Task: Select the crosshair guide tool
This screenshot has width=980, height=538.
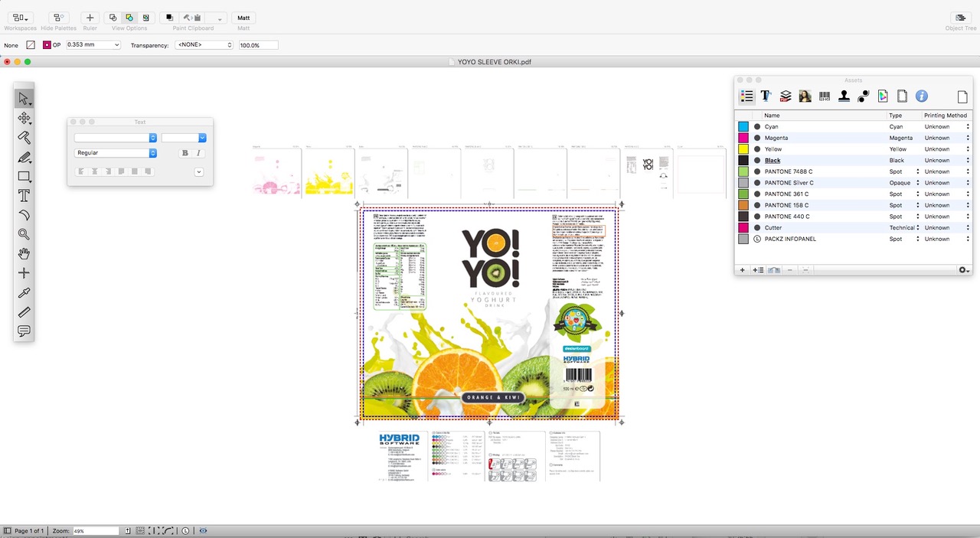Action: 24,273
